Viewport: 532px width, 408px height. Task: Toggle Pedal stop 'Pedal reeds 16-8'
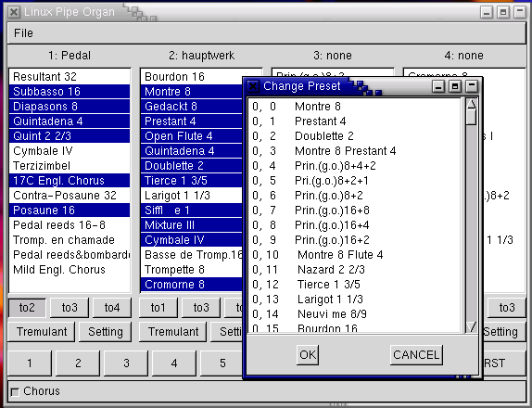70,225
